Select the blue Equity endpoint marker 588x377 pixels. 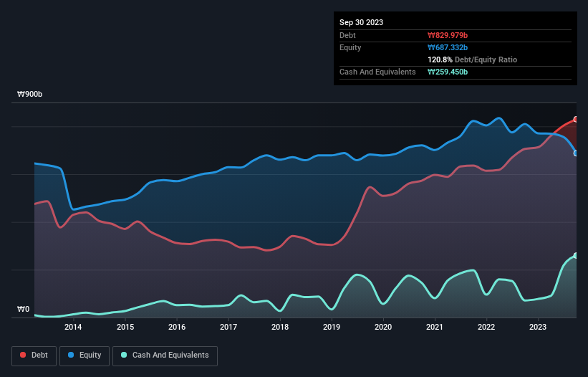point(576,153)
